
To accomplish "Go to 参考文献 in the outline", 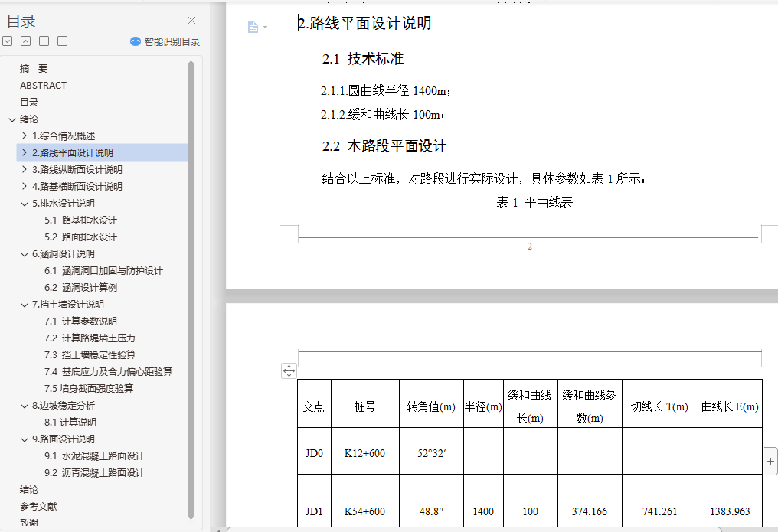I will 38,507.
